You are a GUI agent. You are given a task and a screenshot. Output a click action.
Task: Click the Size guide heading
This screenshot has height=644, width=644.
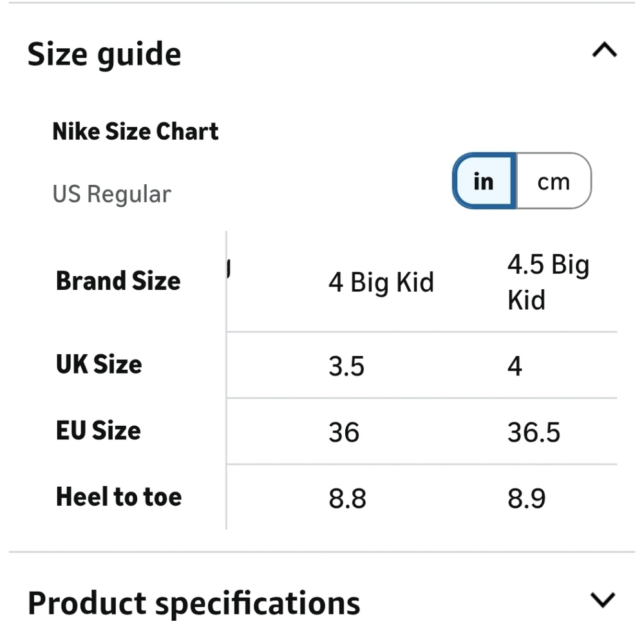[104, 54]
